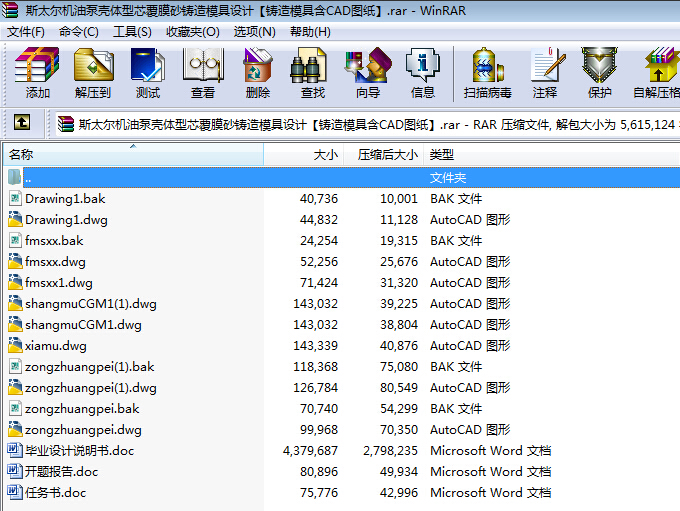Open the View (查看) toolbar icon
This screenshot has height=511, width=680.
point(203,65)
